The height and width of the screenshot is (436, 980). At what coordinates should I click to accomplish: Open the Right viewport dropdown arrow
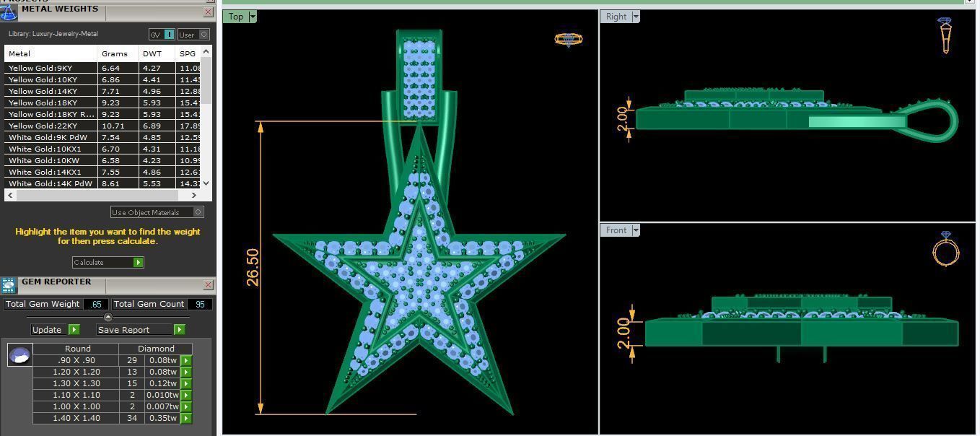click(x=636, y=17)
